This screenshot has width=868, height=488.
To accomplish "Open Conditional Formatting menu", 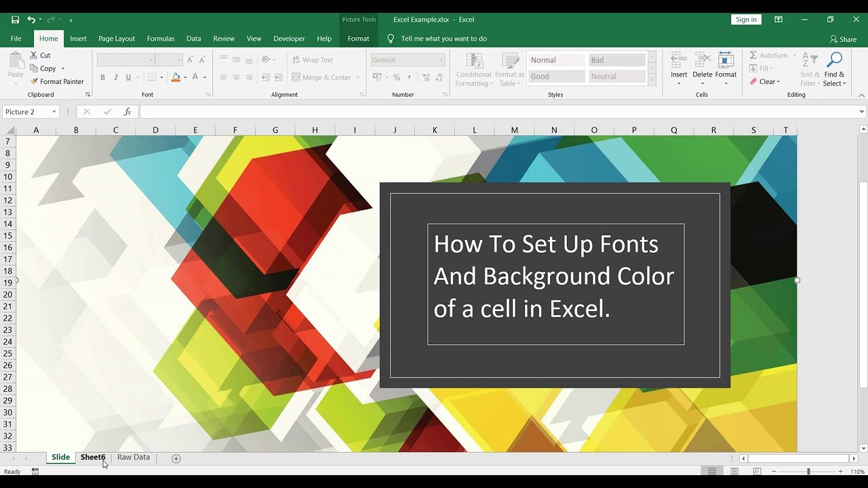I will 473,69.
